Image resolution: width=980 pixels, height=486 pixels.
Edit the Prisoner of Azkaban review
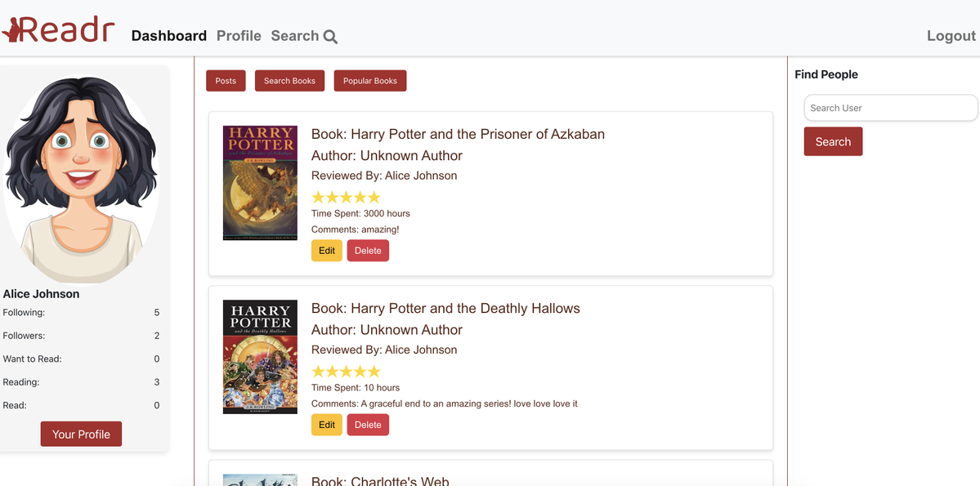(x=327, y=251)
